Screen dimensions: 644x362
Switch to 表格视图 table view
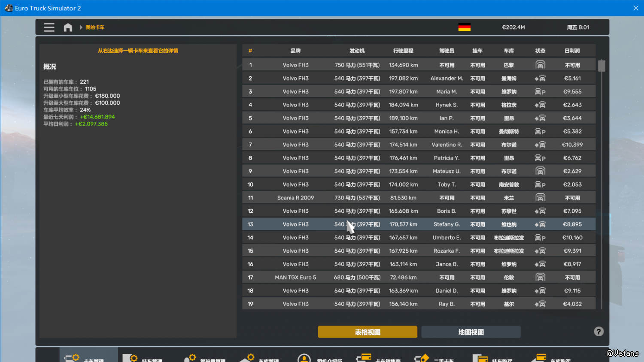(x=368, y=332)
